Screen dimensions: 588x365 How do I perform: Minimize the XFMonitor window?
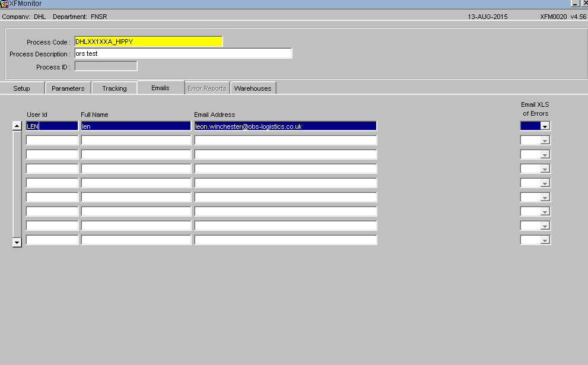click(575, 4)
